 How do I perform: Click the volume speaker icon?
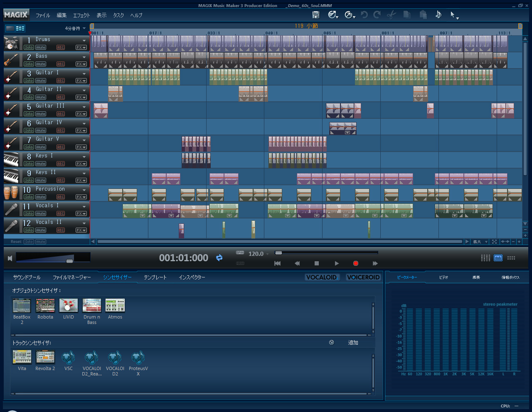tap(10, 258)
